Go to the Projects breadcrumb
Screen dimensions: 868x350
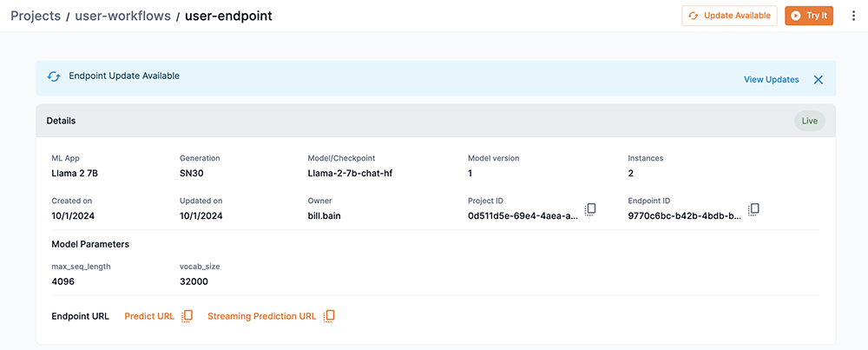click(x=36, y=16)
